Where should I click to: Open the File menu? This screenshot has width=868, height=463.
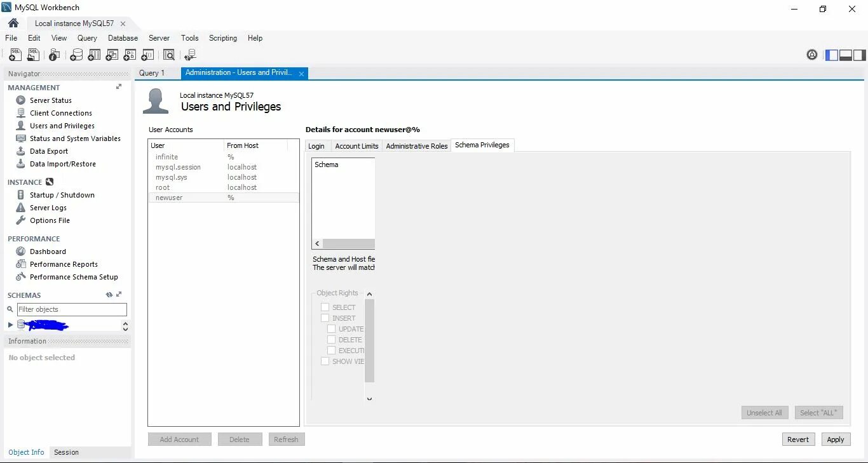pyautogui.click(x=11, y=38)
